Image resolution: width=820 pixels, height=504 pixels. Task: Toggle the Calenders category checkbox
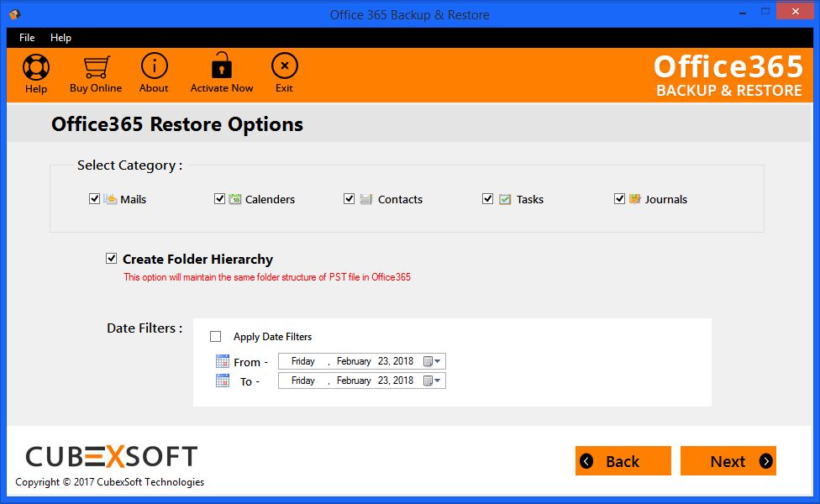220,199
